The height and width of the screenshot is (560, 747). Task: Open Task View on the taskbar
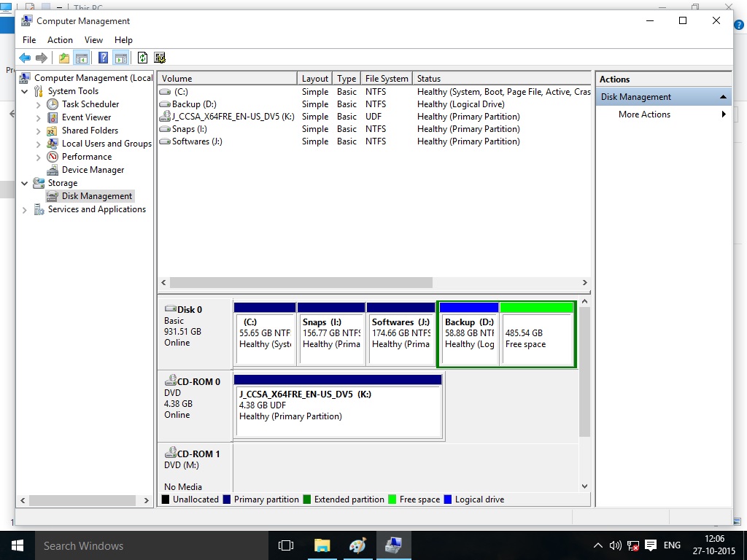tap(286, 545)
